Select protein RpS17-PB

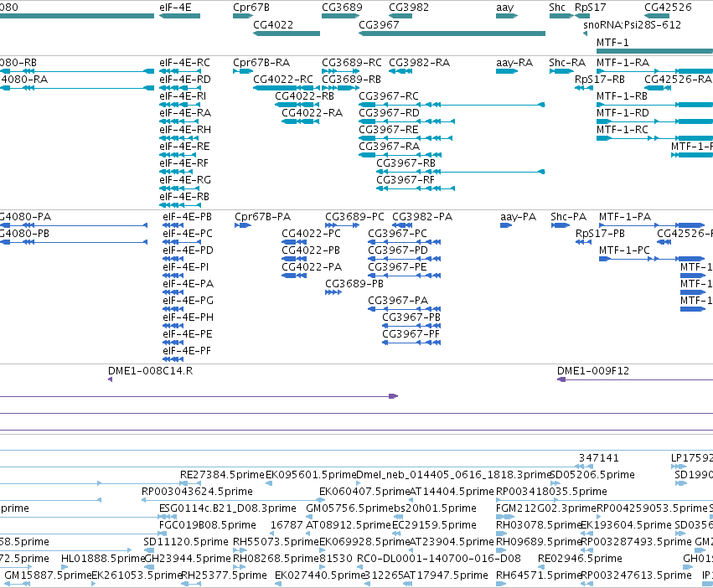tap(600, 234)
